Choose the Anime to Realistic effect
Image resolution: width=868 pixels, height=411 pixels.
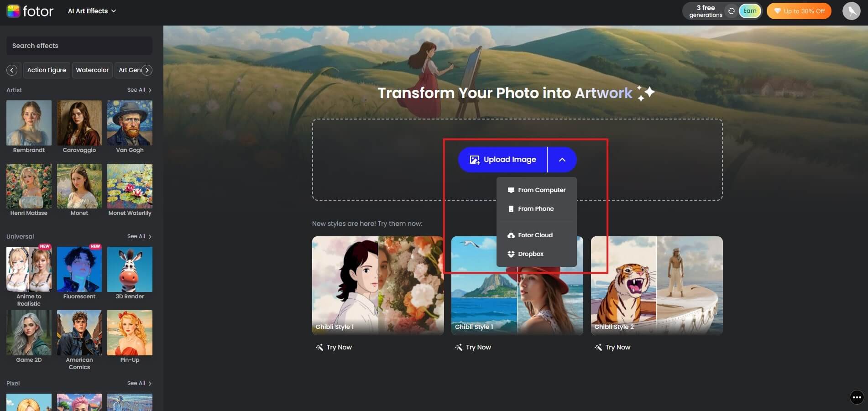click(29, 269)
